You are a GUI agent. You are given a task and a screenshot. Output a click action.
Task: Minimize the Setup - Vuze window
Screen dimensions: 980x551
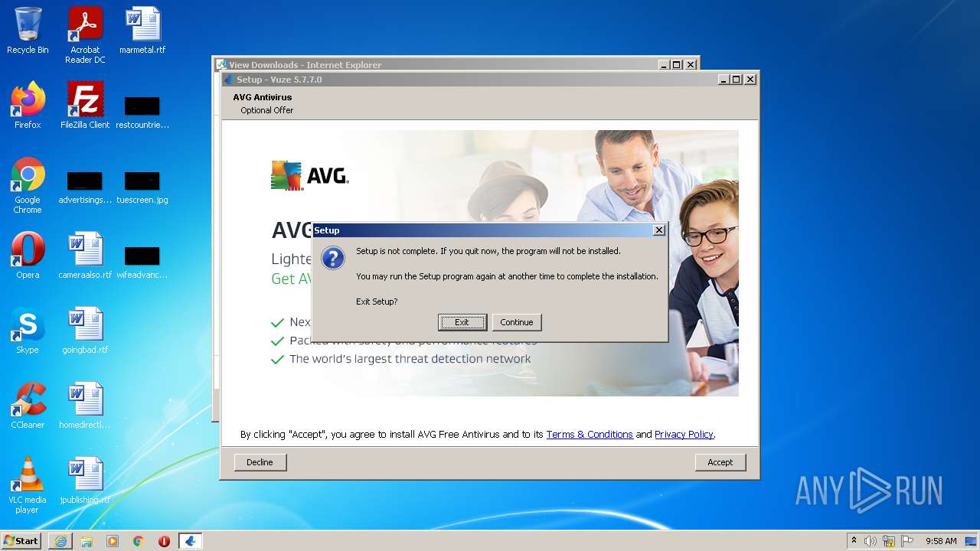click(724, 80)
